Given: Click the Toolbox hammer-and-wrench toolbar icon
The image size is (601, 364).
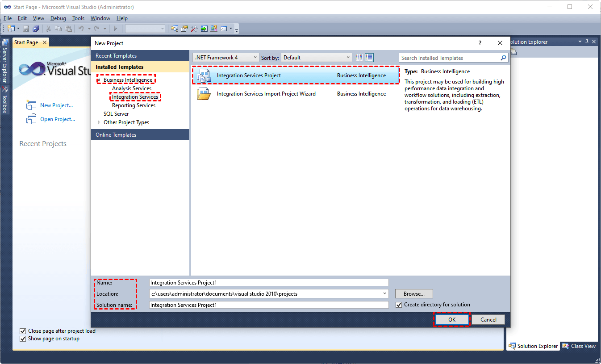Looking at the screenshot, I should 194,29.
